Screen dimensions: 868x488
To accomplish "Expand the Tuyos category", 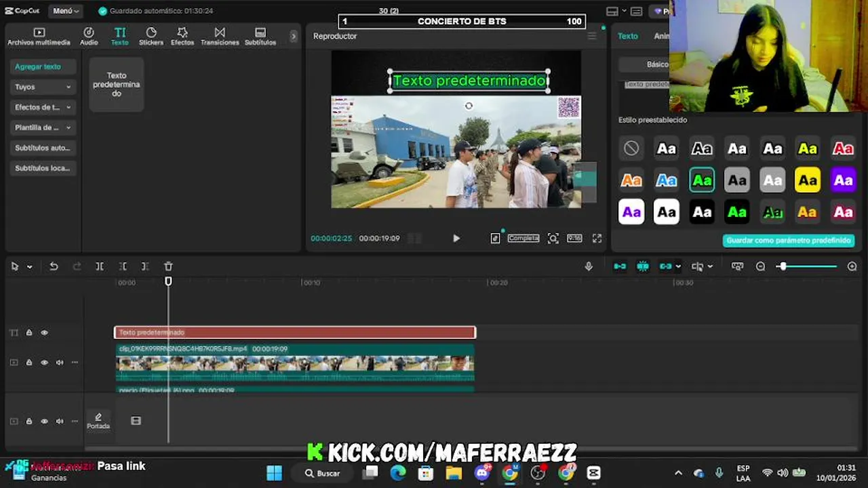I will [x=43, y=87].
